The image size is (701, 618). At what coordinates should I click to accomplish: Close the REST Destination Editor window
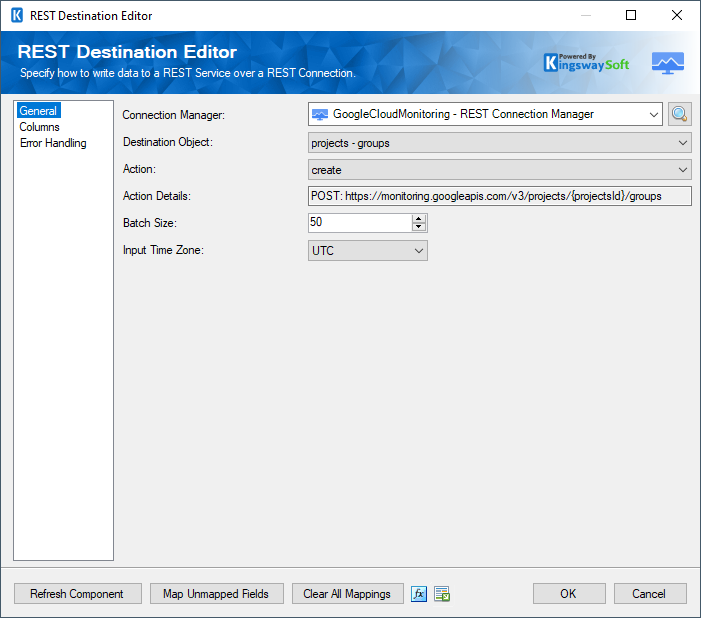point(677,15)
